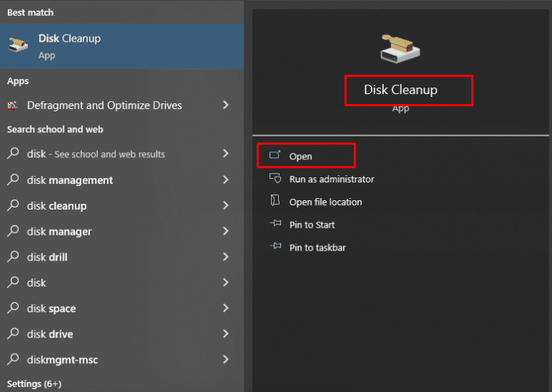Expand the 'disk - See school and web results' chevron
The height and width of the screenshot is (392, 552).
click(x=226, y=154)
